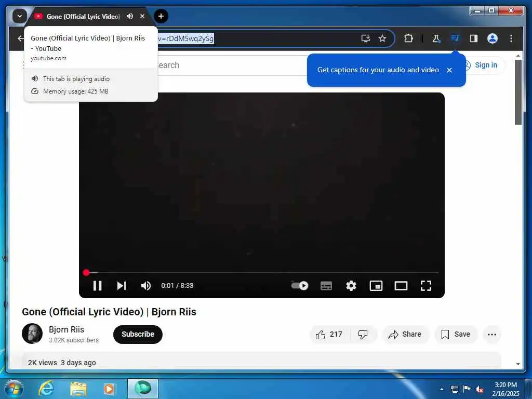Open the Windows Start menu
Image resolution: width=532 pixels, height=399 pixels.
[14, 389]
